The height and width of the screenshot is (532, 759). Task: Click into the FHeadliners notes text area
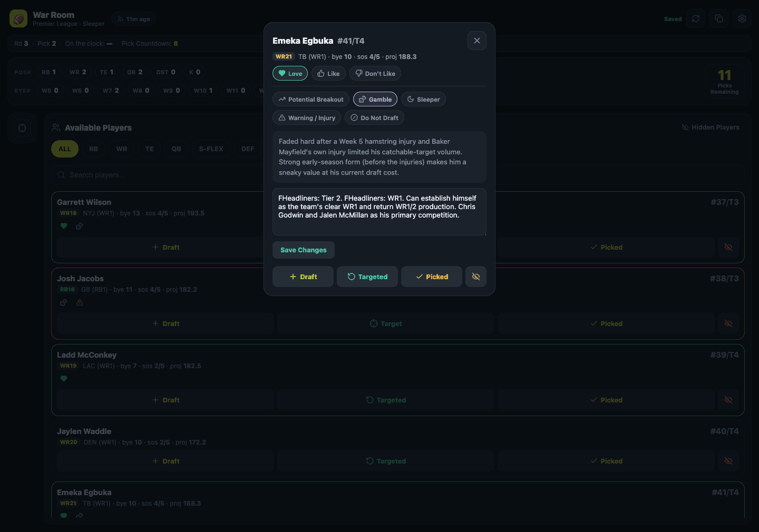coord(379,212)
